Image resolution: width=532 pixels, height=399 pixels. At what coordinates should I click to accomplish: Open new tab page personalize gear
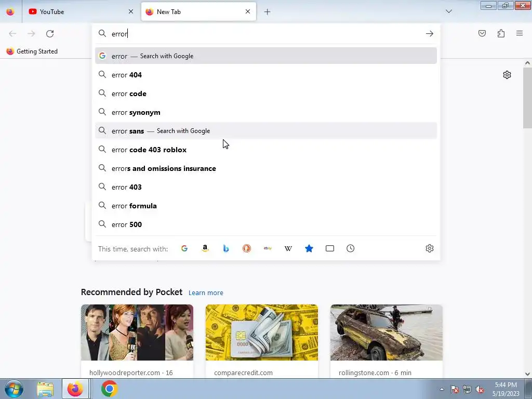tap(507, 75)
